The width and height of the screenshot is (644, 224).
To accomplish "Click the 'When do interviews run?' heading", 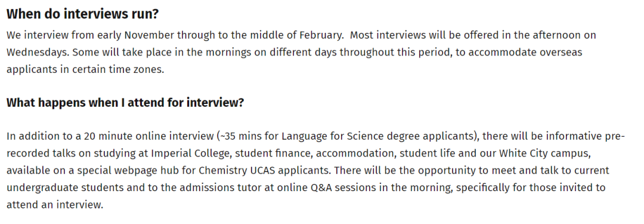I will 82,14.
